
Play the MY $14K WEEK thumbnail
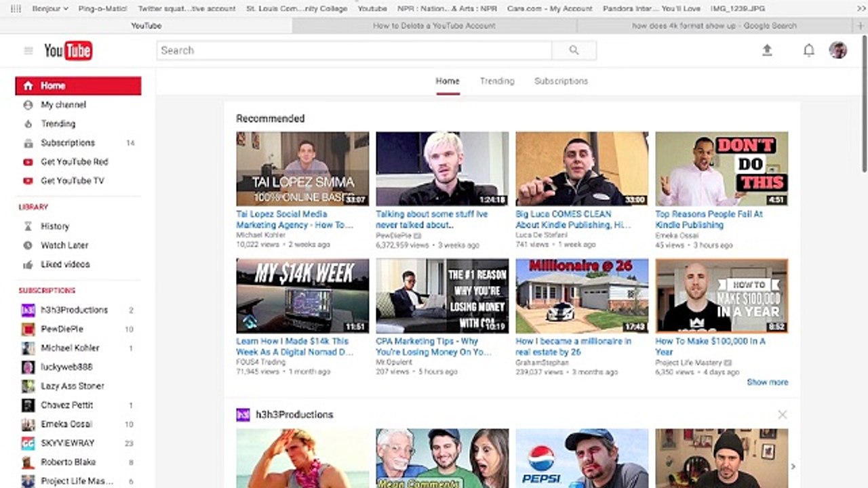tap(302, 296)
